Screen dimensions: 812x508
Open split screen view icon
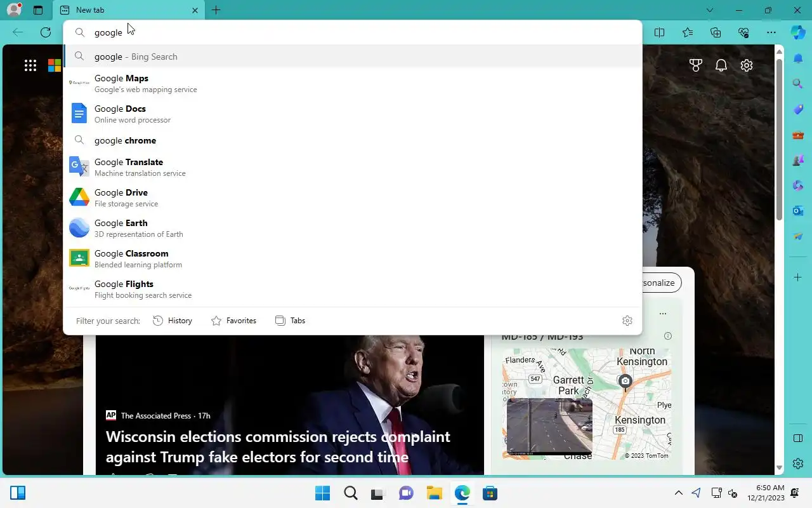tap(660, 32)
